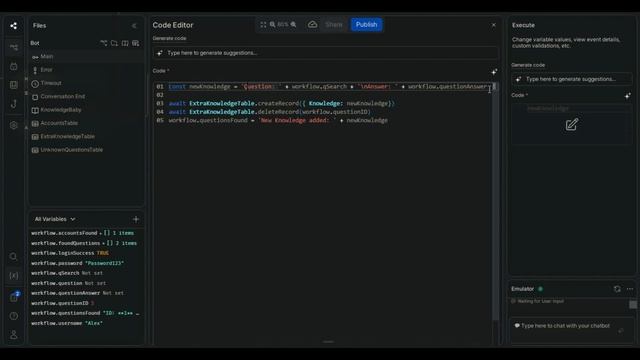Select workflow.password variable
The image size is (640, 360).
coord(78,263)
